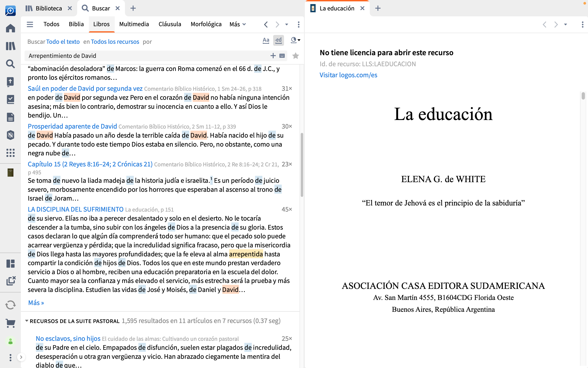Viewport: 588px width, 368px height.
Task: Click the 'Más »' link for more results
Action: pyautogui.click(x=36, y=303)
